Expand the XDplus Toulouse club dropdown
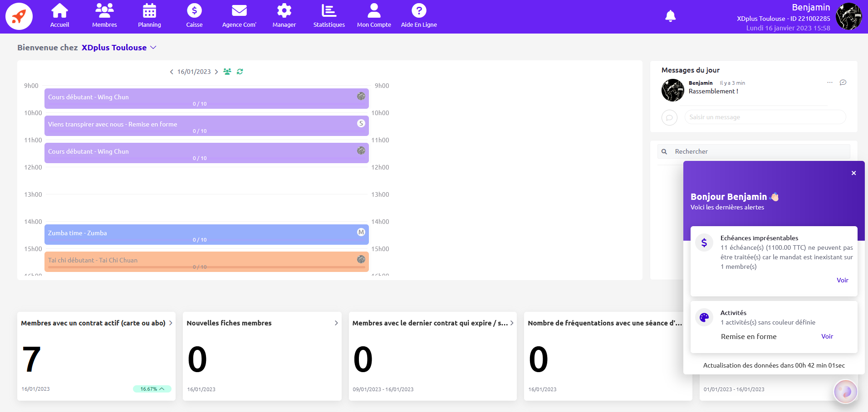The height and width of the screenshot is (412, 868). [153, 48]
